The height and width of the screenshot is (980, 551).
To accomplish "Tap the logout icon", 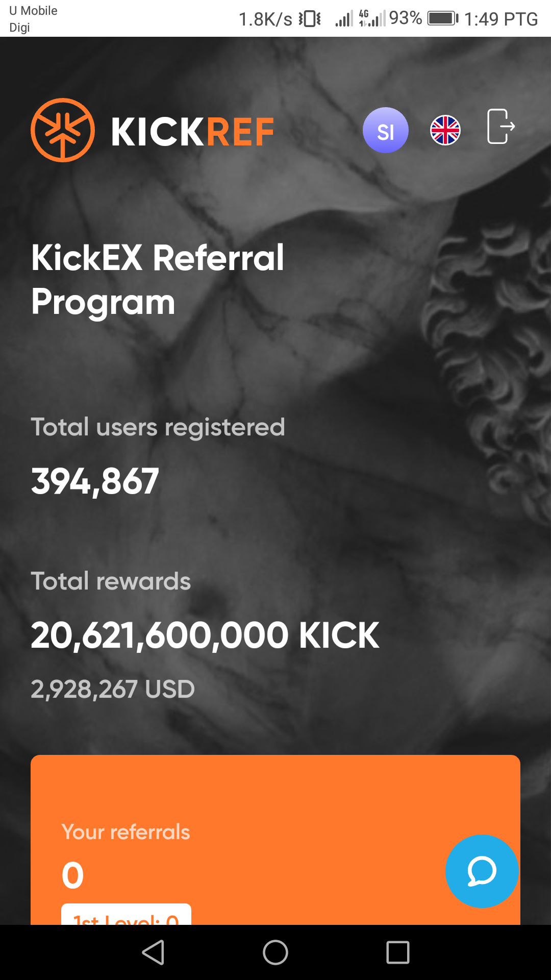I will coord(500,127).
